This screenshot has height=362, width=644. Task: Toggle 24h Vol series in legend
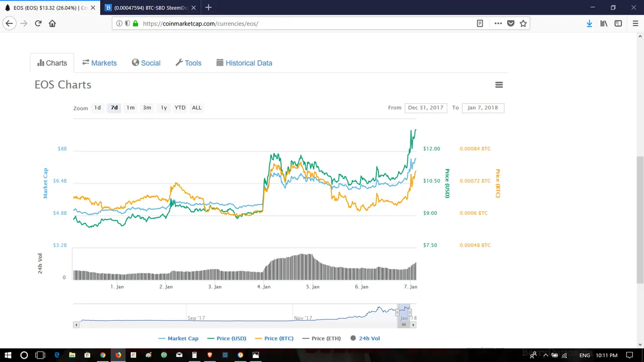click(365, 338)
